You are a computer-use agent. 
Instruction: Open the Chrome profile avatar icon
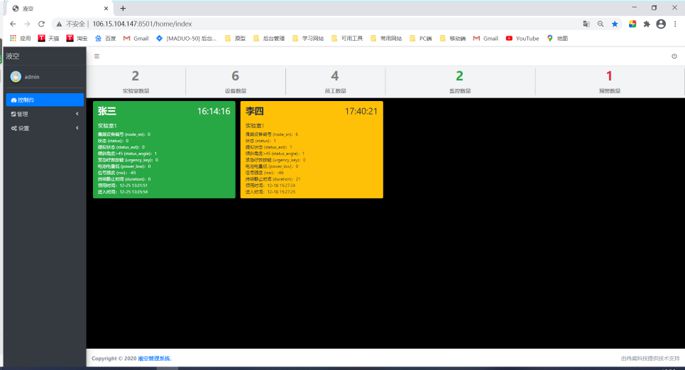661,24
